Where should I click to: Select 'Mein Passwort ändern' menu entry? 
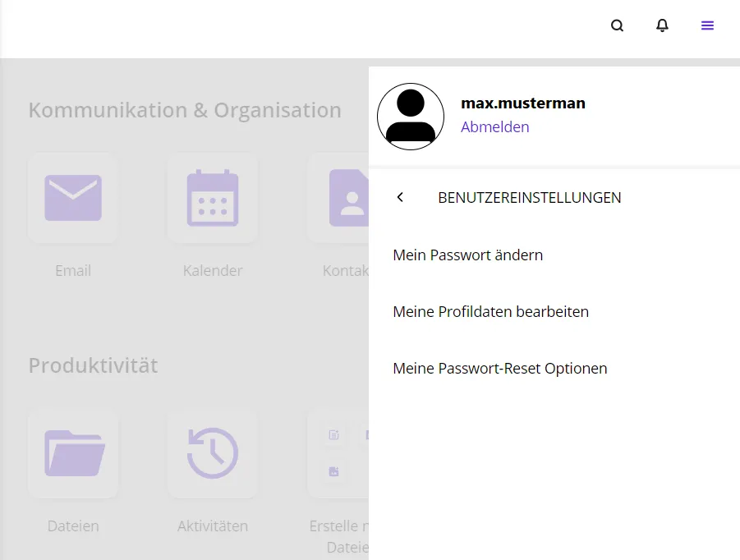tap(467, 255)
